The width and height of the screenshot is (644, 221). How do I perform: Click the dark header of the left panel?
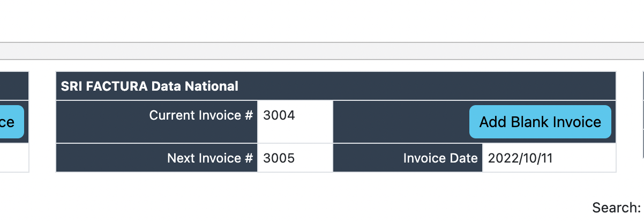tap(14, 86)
